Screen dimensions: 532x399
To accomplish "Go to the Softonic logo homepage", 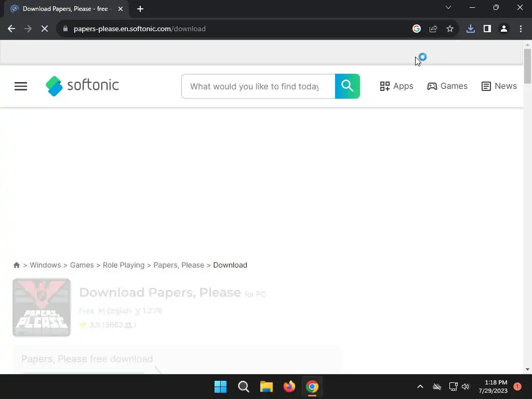I will coord(82,86).
